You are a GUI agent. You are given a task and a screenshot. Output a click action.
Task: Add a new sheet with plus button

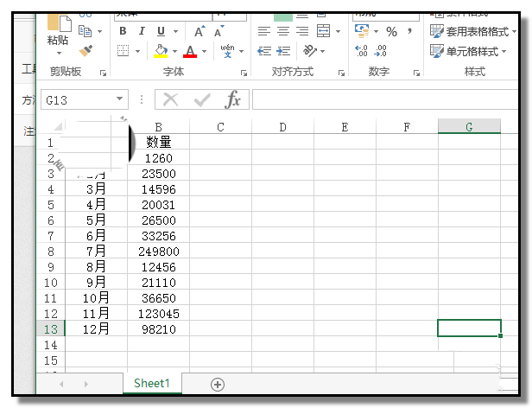click(x=218, y=384)
